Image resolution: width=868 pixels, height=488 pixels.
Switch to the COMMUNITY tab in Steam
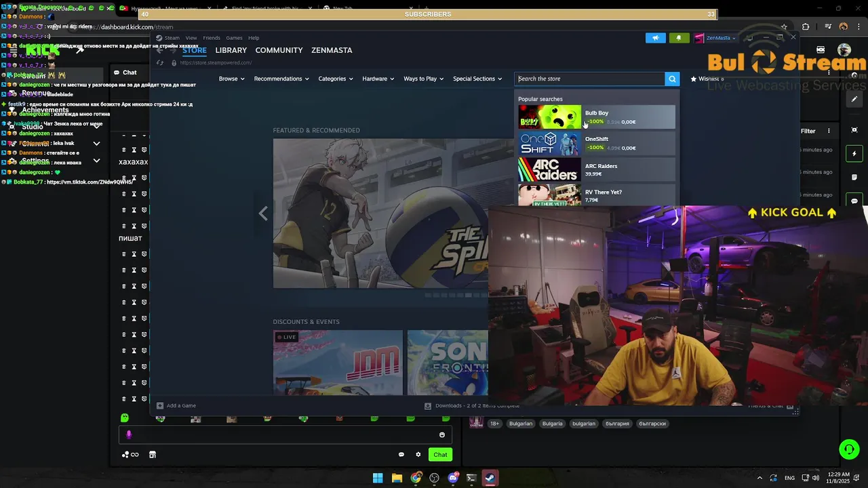pos(279,50)
